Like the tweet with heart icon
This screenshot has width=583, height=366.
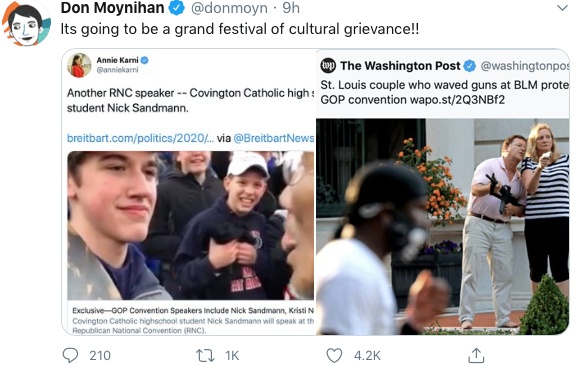click(334, 355)
